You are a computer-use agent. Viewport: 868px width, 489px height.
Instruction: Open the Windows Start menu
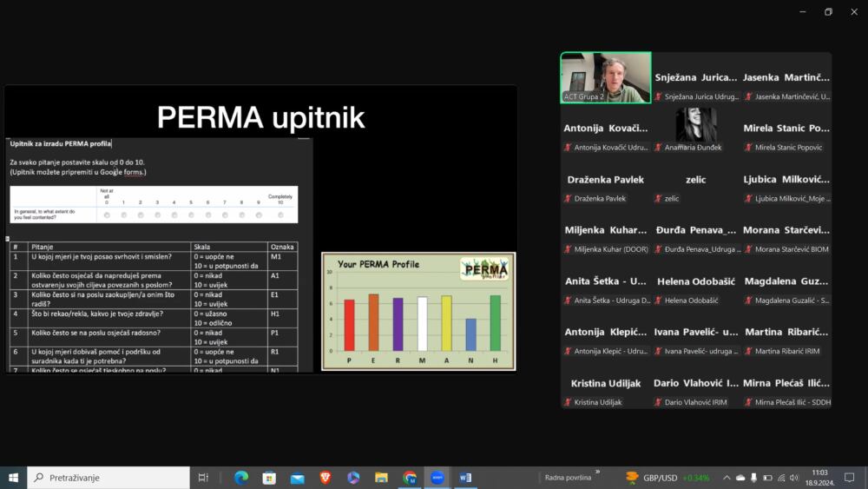pyautogui.click(x=13, y=478)
